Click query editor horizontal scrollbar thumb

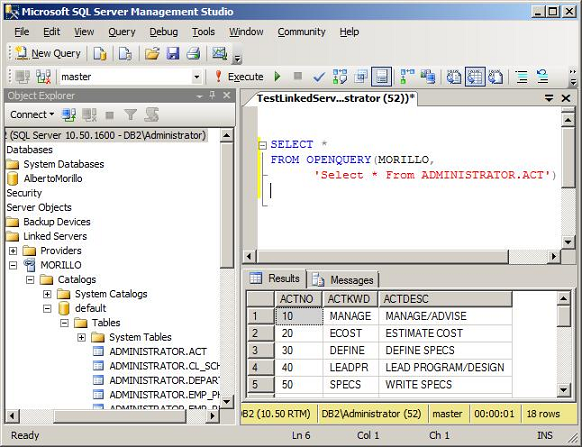coord(383,257)
